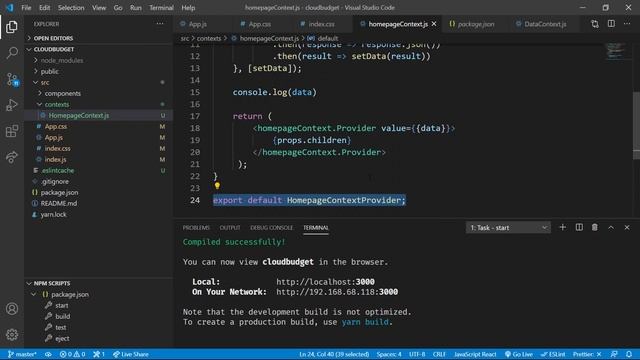Screen dimensions: 640x360
Task: Click the feedback icon in status bar
Action: [614, 354]
